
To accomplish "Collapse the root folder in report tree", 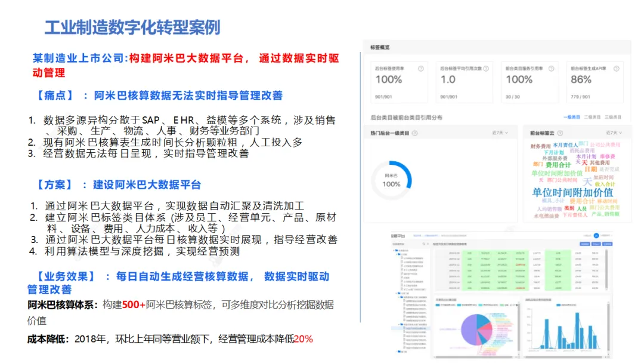I will click(x=394, y=250).
